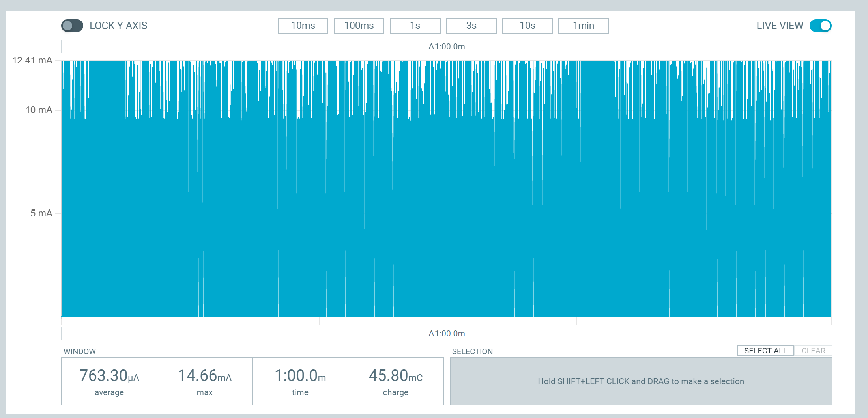
Task: Switch to the 1min window preset
Action: (583, 26)
